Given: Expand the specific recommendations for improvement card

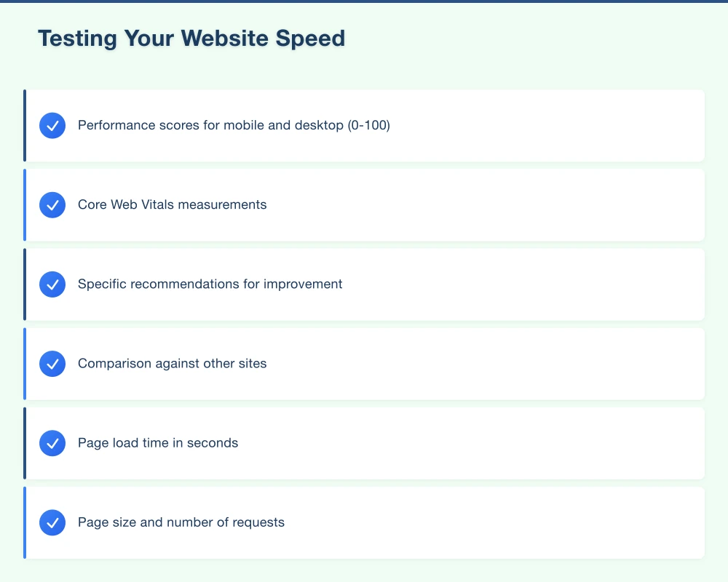Looking at the screenshot, I should tap(364, 284).
